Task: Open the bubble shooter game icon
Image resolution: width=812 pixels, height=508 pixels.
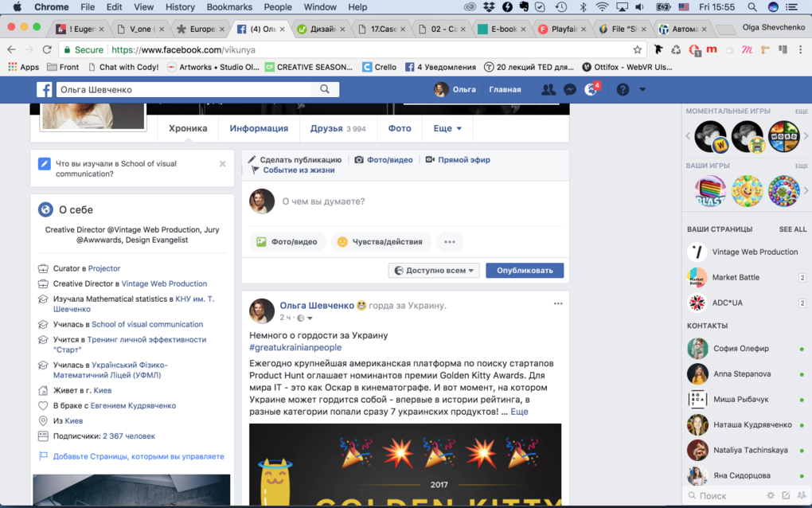Action: point(783,191)
